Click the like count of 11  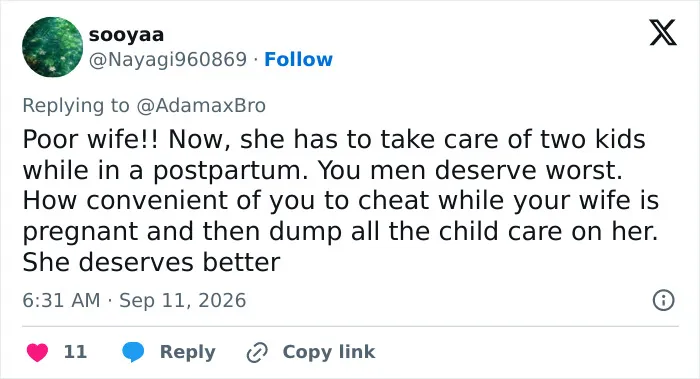[x=75, y=352]
